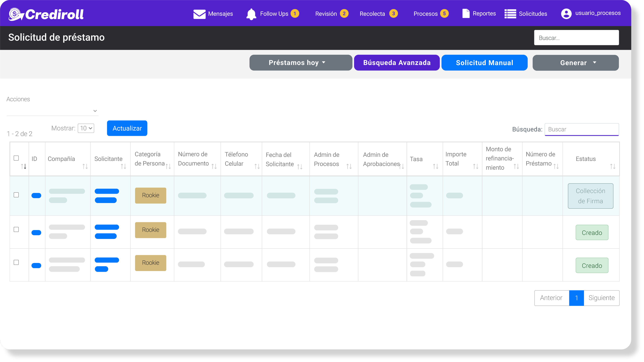
Task: Check the Collección de Firma row checkbox
Action: pyautogui.click(x=16, y=195)
